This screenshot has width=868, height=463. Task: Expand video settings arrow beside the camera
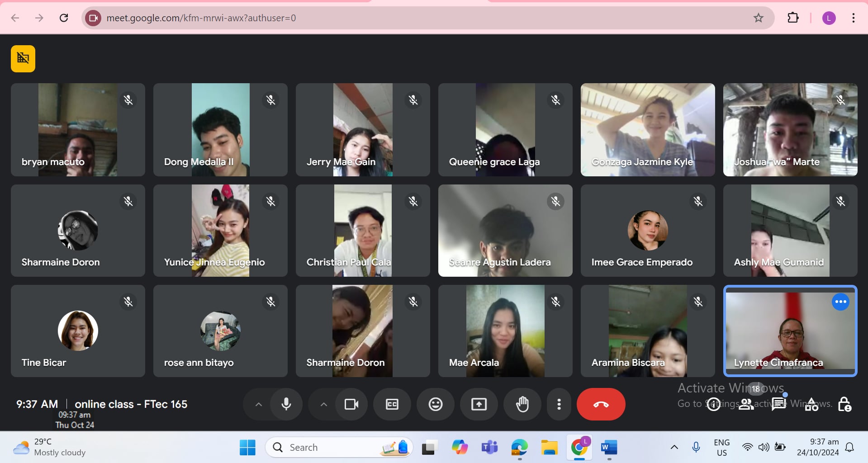(x=324, y=404)
